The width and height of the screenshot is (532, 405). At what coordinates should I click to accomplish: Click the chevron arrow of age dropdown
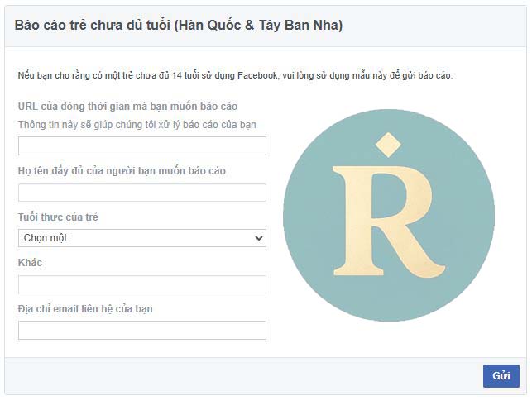click(x=258, y=238)
